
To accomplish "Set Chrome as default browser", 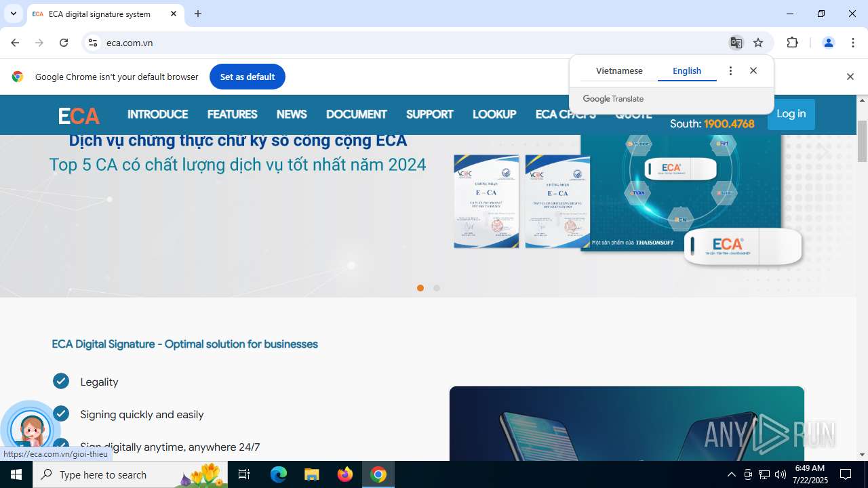I will click(x=248, y=77).
